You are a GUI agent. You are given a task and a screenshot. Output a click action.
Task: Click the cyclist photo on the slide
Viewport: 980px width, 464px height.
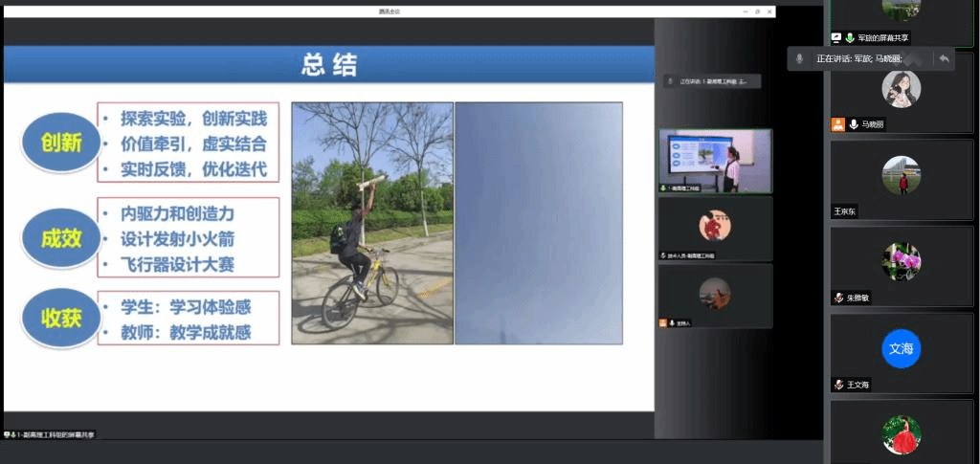(371, 224)
